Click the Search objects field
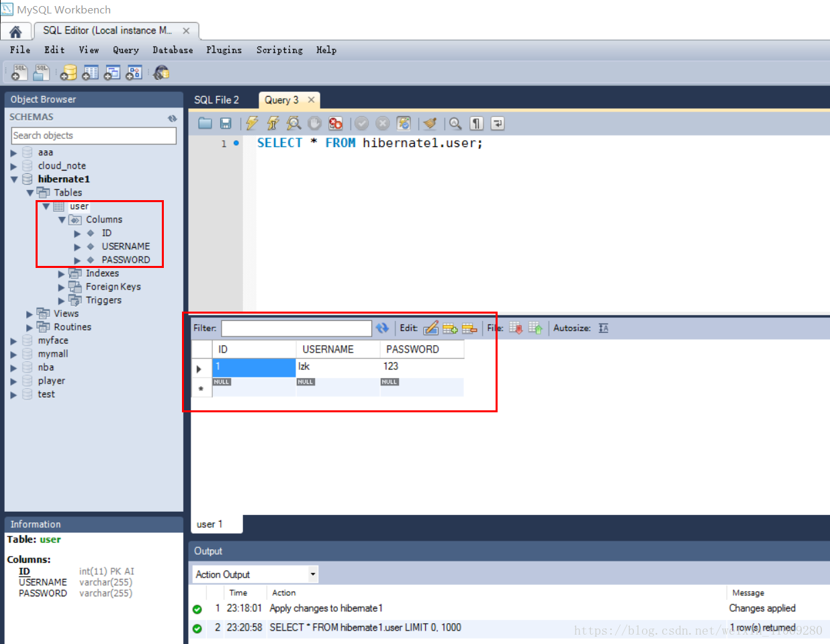Image resolution: width=830 pixels, height=644 pixels. click(x=94, y=136)
